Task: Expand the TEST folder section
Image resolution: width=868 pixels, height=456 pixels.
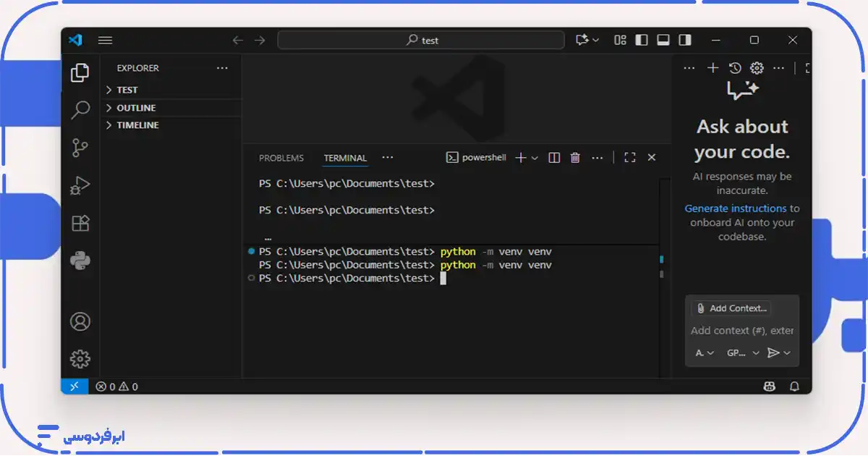Action: 127,90
